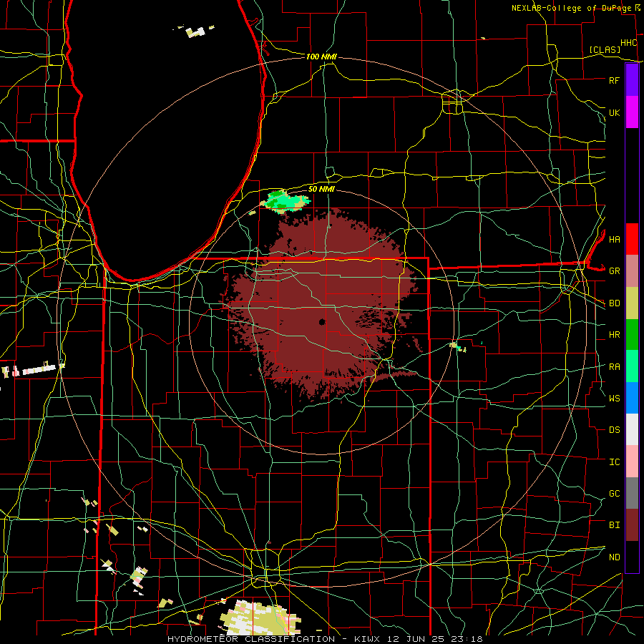Click the IC legend label
This screenshot has height=644, width=644.
[614, 462]
